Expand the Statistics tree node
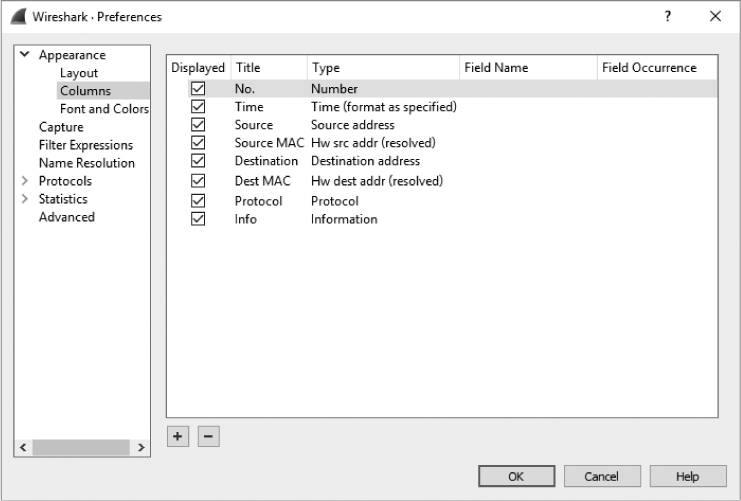Viewport: 741px width, 501px height. pos(25,199)
